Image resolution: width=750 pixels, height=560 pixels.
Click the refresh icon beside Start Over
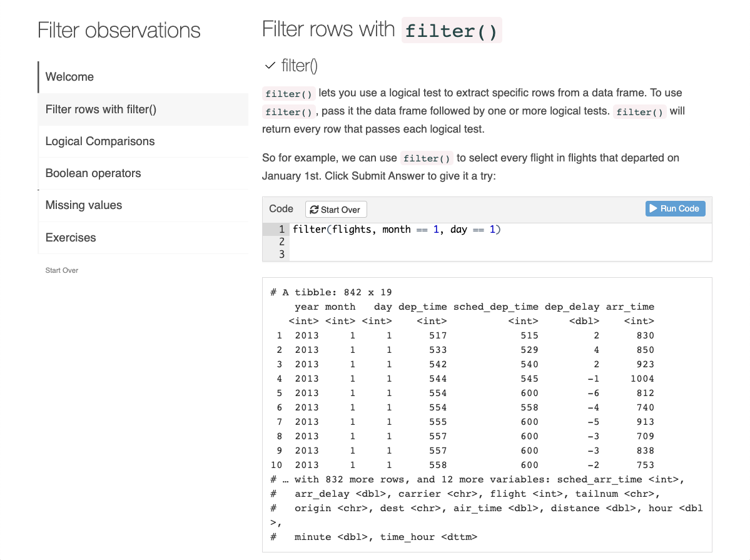[313, 209]
